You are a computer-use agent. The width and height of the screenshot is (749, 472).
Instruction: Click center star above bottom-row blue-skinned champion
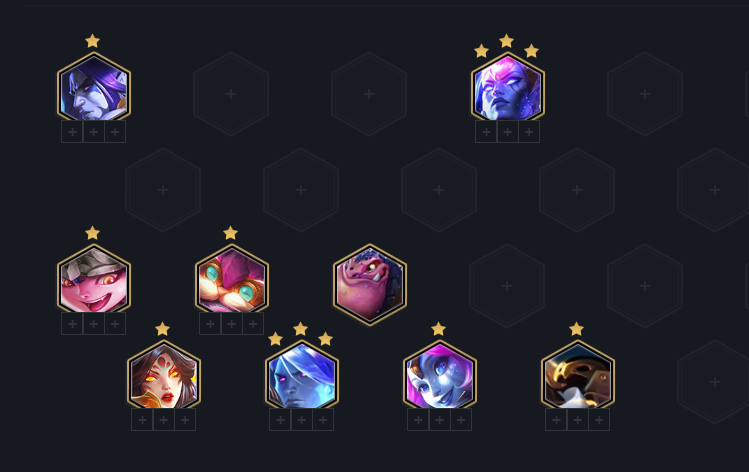(300, 329)
